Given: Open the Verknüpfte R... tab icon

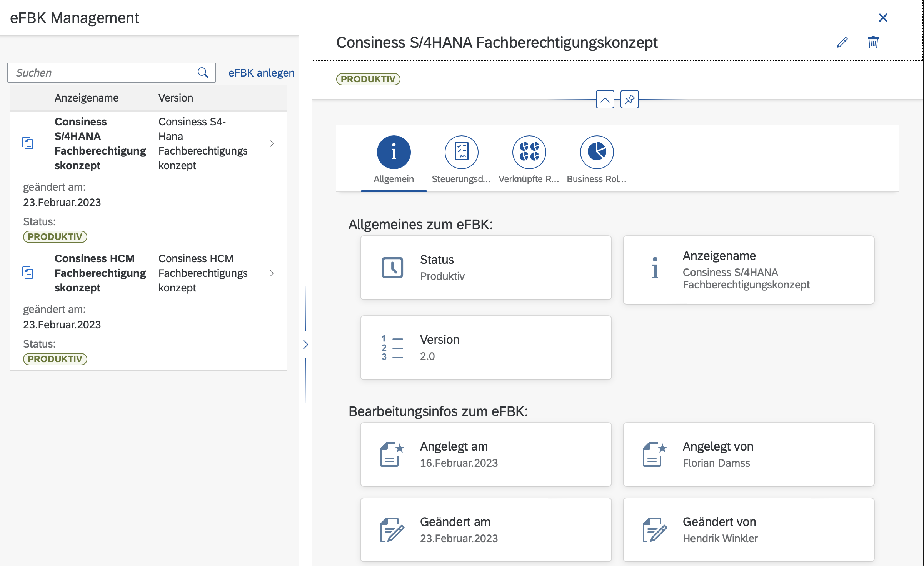Looking at the screenshot, I should tap(529, 152).
